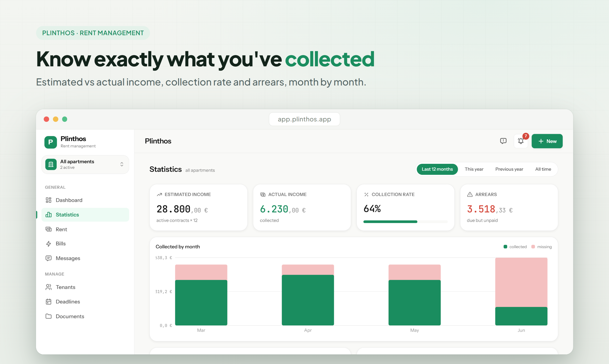Click the 'due but unpaid' caption
609x364 pixels.
482,220
